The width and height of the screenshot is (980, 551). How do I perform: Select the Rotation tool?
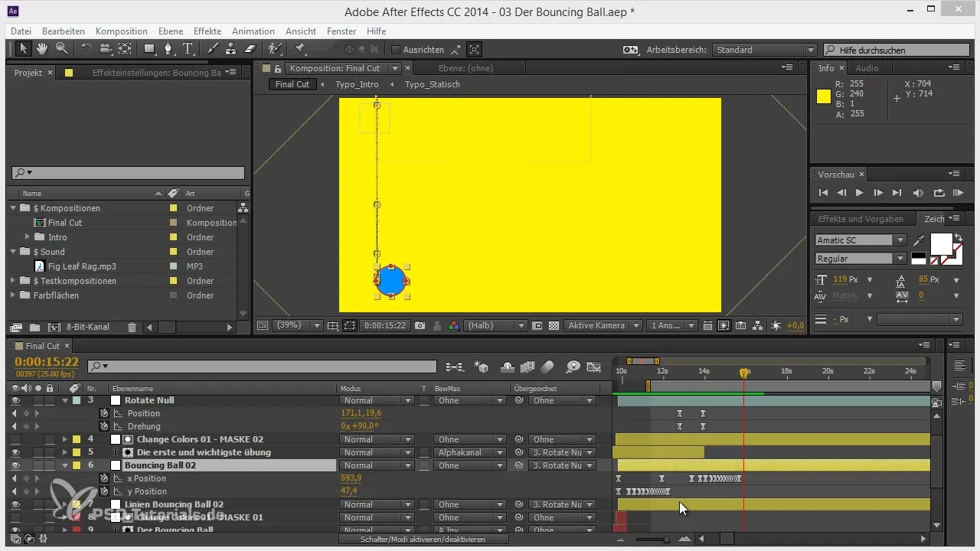[87, 49]
